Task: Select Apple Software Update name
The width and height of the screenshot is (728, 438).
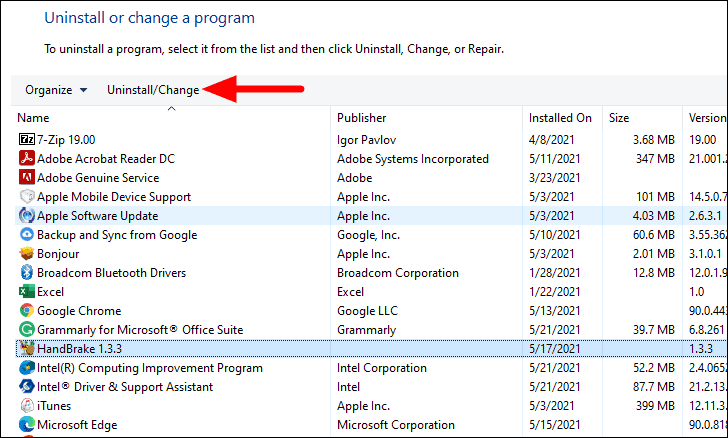Action: (x=98, y=216)
